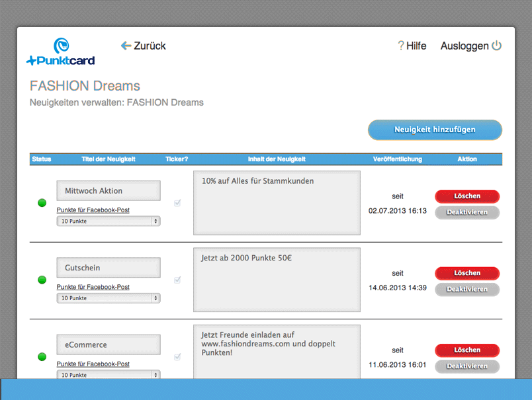Click the Zurück back arrow icon
The width and height of the screenshot is (532, 400).
point(126,46)
